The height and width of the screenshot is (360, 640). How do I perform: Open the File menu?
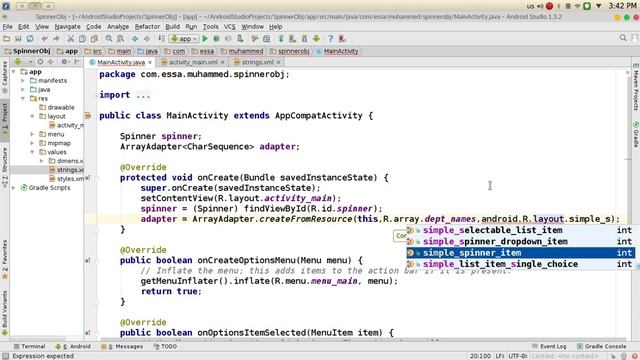point(7,27)
